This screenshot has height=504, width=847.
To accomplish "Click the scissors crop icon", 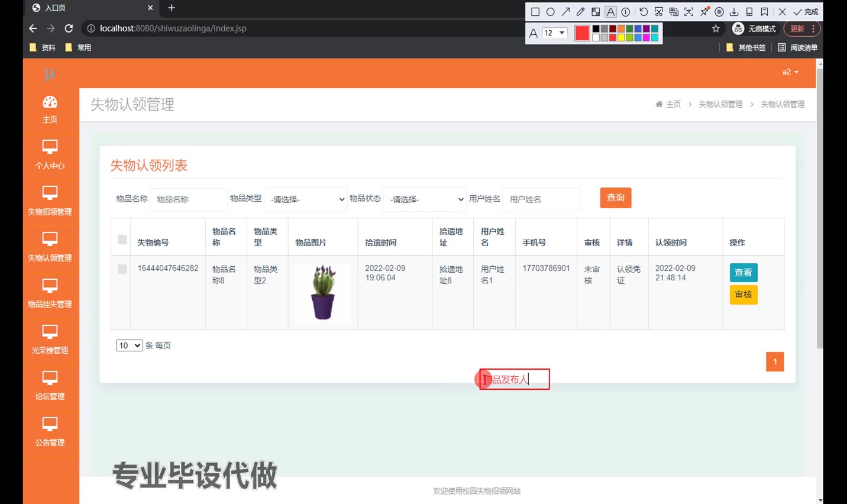I will pos(658,12).
